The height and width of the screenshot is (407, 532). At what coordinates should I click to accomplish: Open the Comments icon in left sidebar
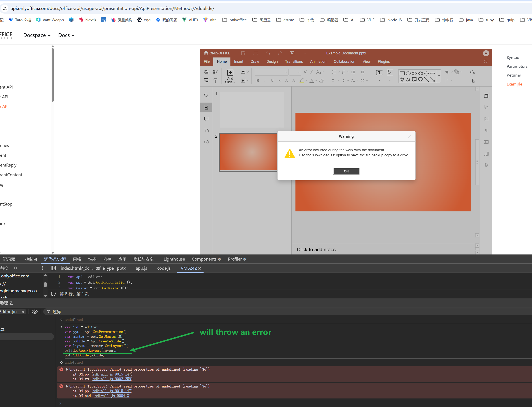[x=206, y=119]
